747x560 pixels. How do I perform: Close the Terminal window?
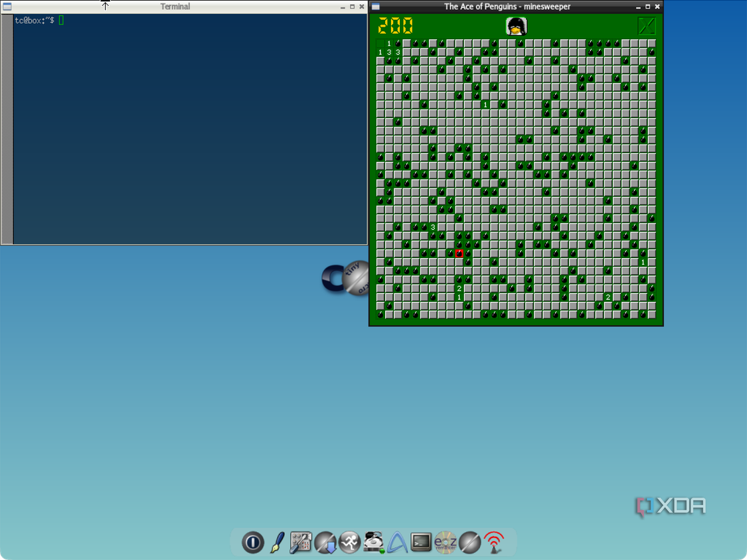click(x=362, y=7)
